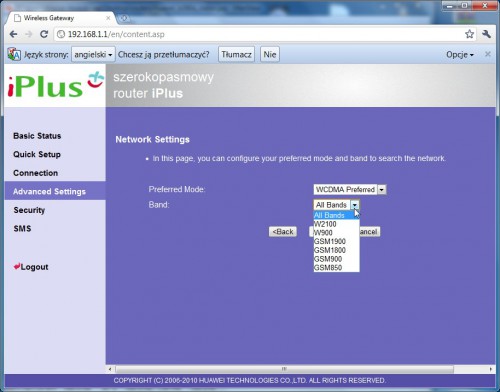
Task: Open a new browser tab
Action: pos(124,18)
